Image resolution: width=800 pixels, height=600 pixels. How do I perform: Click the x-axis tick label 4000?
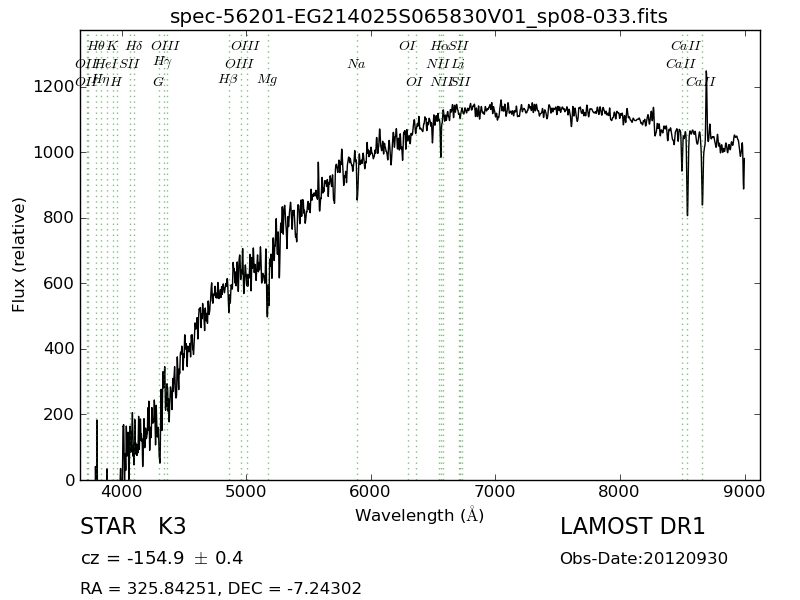(122, 491)
